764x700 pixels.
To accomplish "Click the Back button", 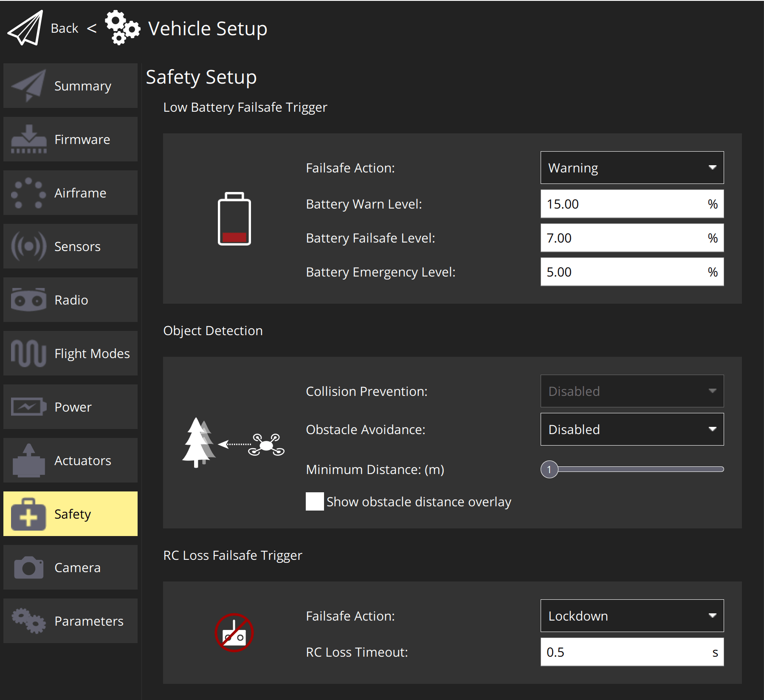I will coord(65,28).
